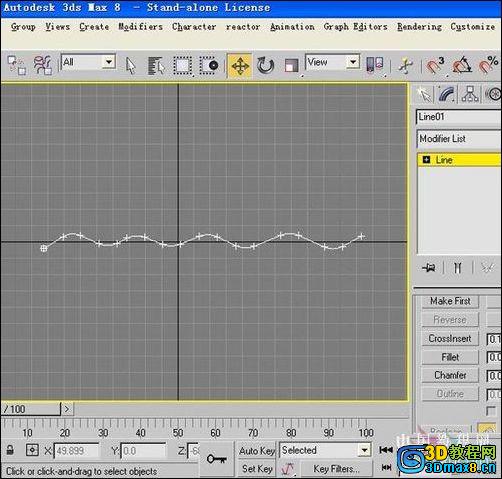Select the arrow Select Object tool
Screen dimensions: 502x479
click(130, 65)
